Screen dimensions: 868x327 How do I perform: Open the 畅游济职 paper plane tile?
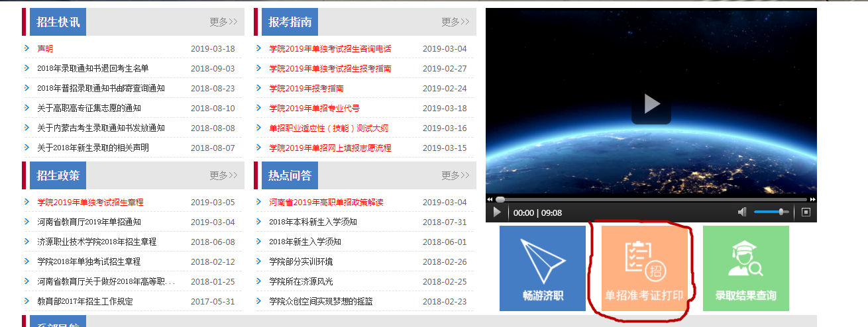(x=543, y=268)
